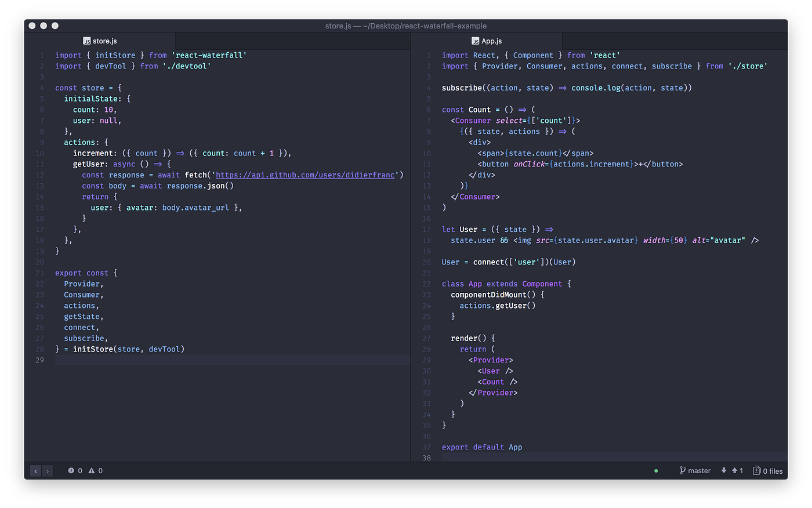
Task: Toggle the green linter status dot
Action: tap(655, 470)
